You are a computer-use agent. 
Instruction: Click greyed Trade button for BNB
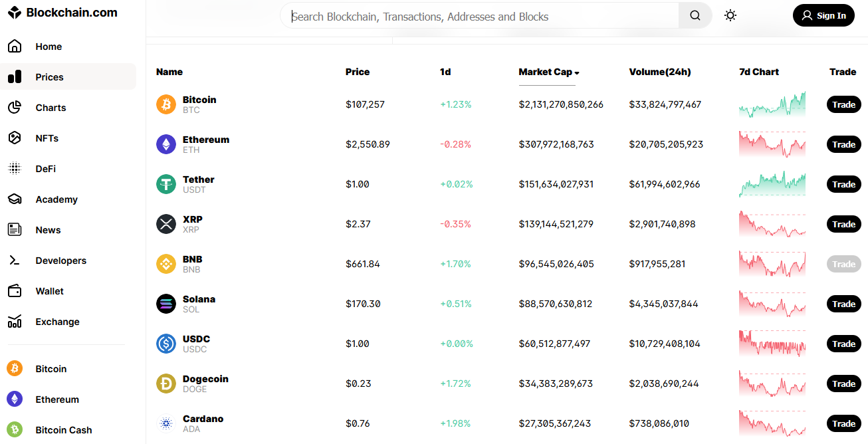[x=844, y=264]
